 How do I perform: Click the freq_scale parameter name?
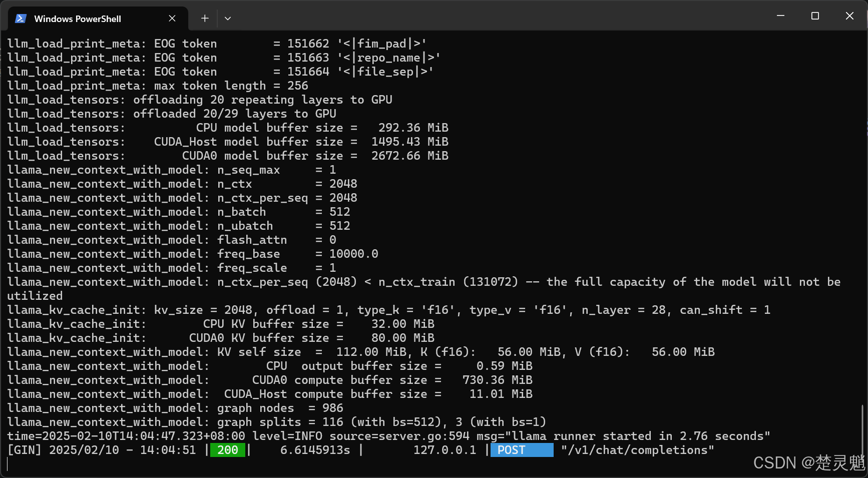[x=252, y=268]
